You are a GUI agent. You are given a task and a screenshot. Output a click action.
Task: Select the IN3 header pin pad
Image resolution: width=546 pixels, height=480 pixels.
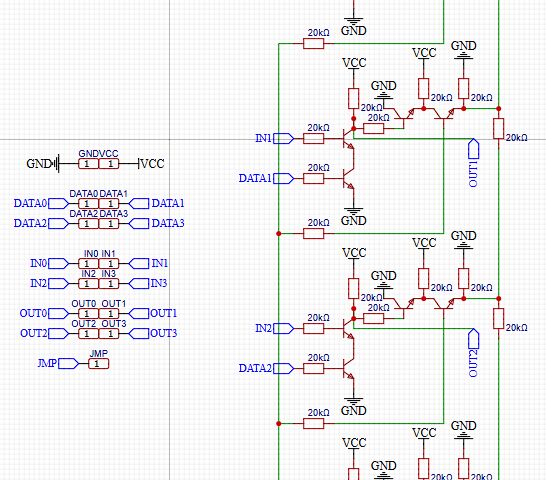(109, 284)
